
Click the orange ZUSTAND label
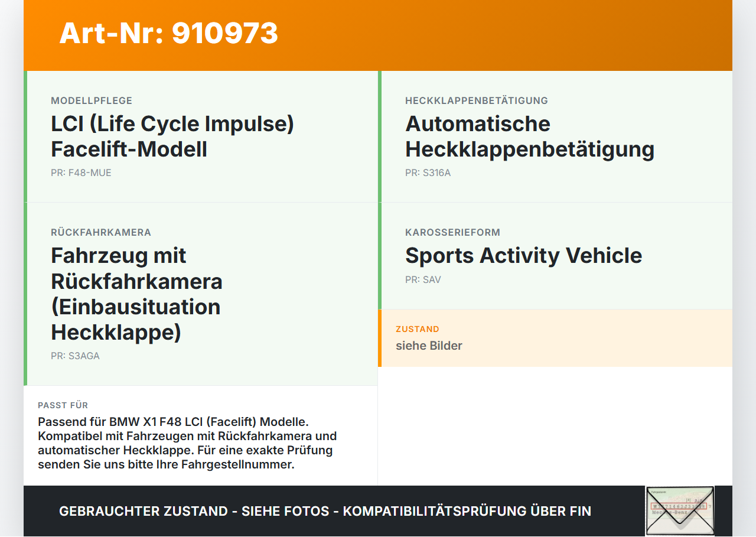pyautogui.click(x=418, y=329)
